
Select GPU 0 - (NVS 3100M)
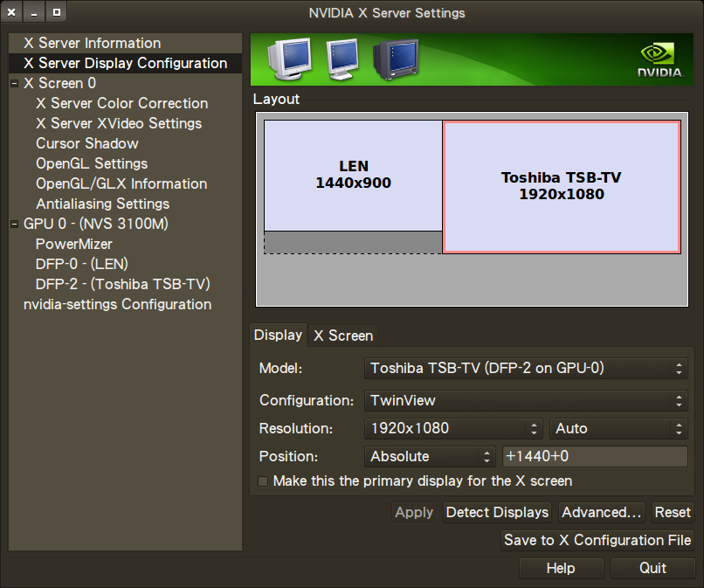click(x=95, y=224)
